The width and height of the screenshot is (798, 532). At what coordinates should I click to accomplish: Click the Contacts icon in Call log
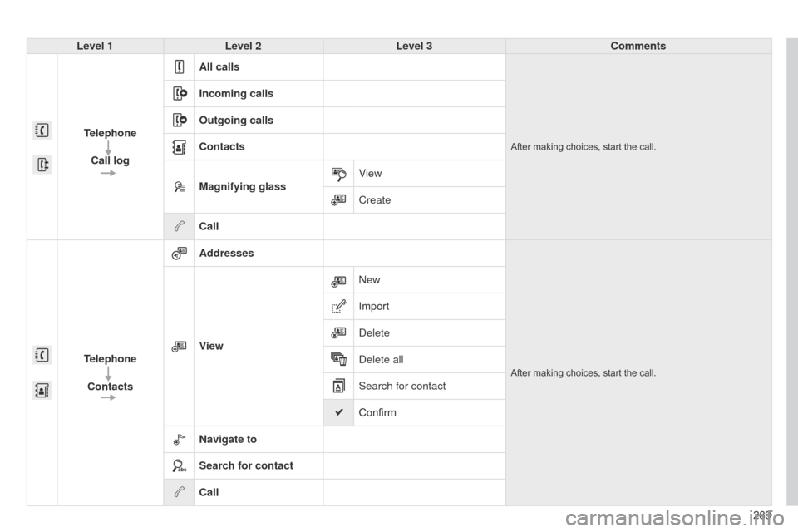tap(180, 147)
